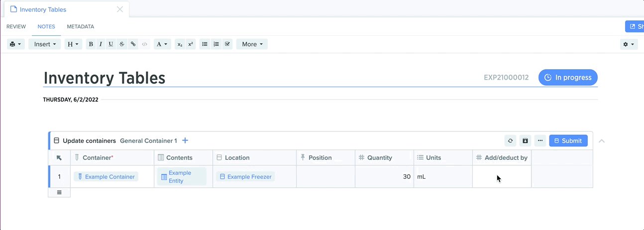Apply italic formatting
Screen dimensions: 644x230
point(101,44)
